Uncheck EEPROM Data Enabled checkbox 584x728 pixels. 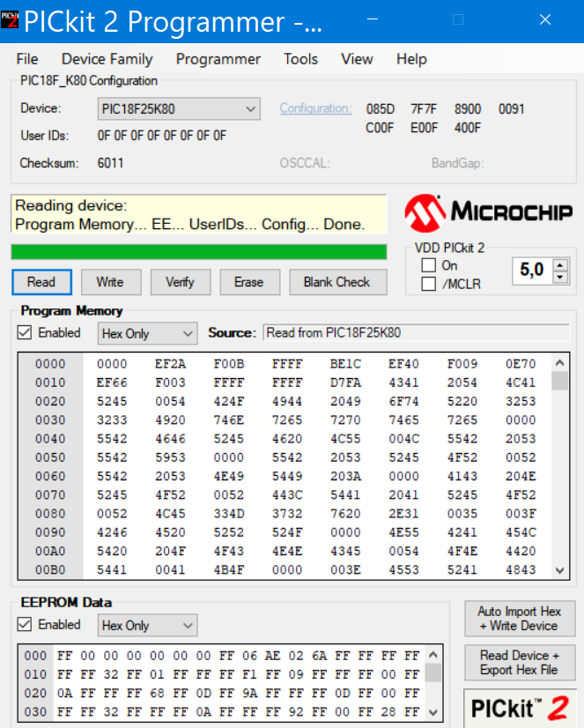tap(26, 625)
